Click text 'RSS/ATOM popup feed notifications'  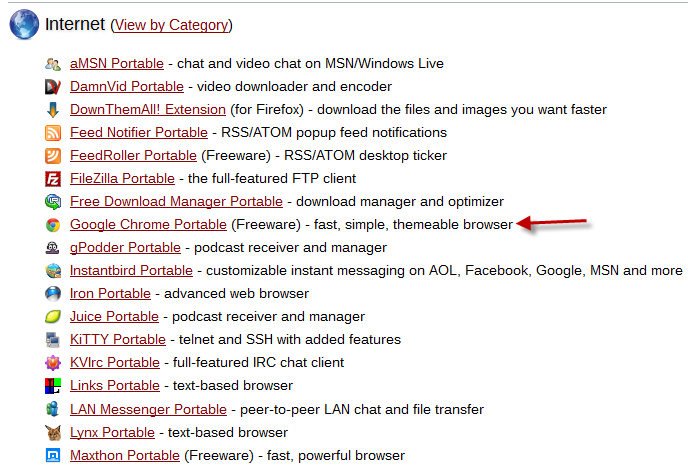334,132
